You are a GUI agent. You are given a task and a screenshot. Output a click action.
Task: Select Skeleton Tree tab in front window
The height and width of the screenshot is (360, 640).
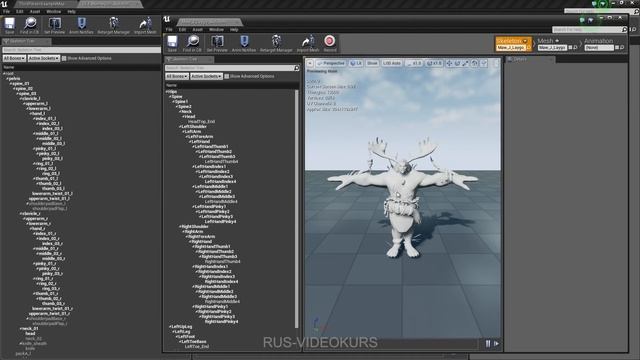click(x=189, y=59)
